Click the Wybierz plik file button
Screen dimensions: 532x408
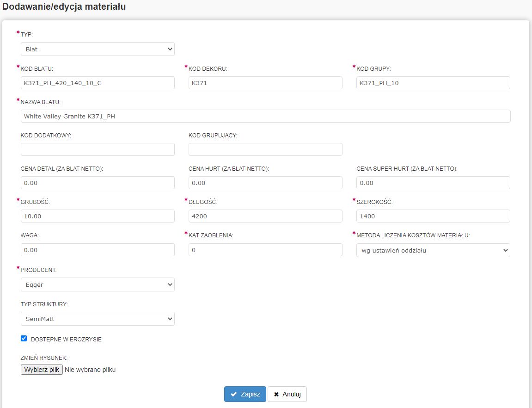[42, 370]
